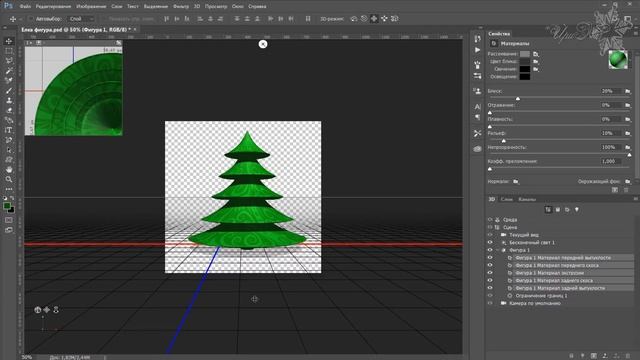Open the Paragraph panel icon

(x=478, y=118)
